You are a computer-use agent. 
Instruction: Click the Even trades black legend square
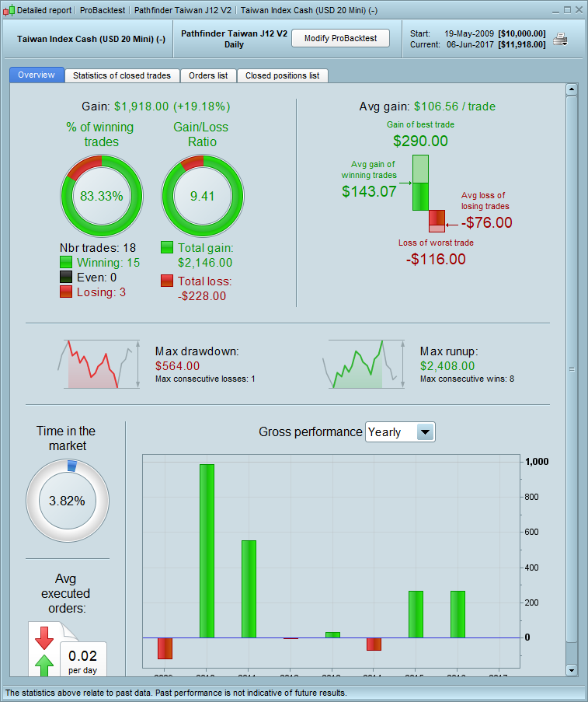coord(66,277)
